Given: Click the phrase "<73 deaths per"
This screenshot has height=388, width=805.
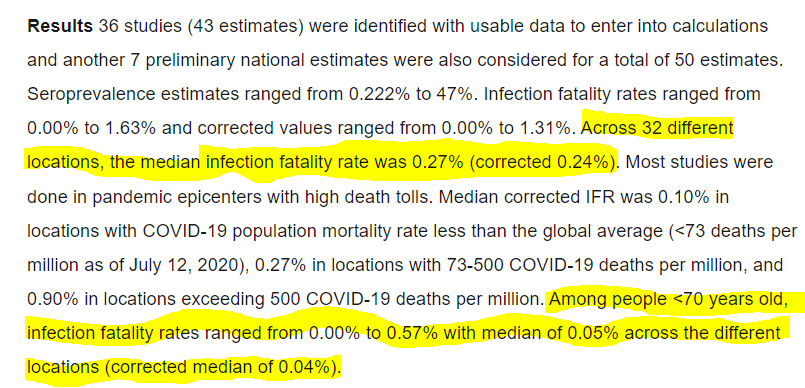Looking at the screenshot, I should 723,231.
